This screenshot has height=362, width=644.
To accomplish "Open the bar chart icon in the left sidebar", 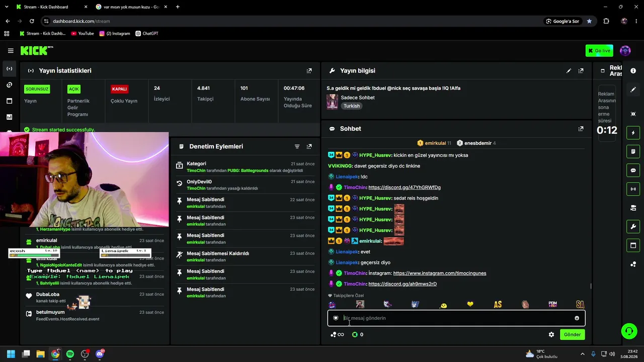I will (x=9, y=117).
